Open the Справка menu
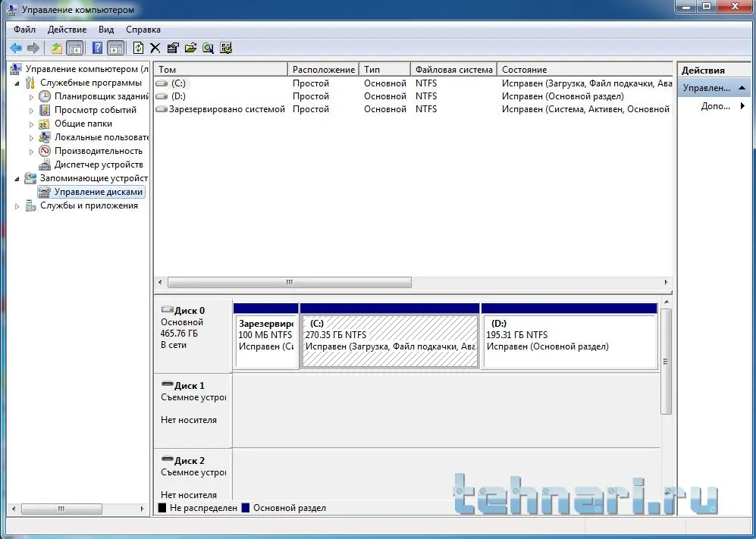756x539 pixels. click(143, 30)
